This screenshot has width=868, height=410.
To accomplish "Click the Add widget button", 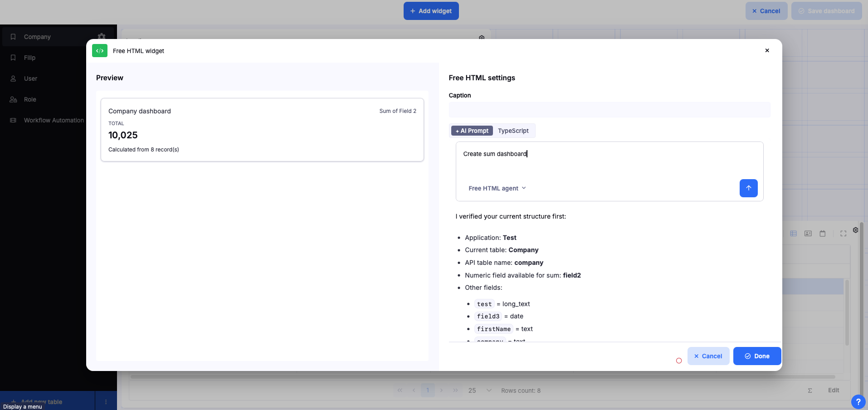I will point(431,11).
